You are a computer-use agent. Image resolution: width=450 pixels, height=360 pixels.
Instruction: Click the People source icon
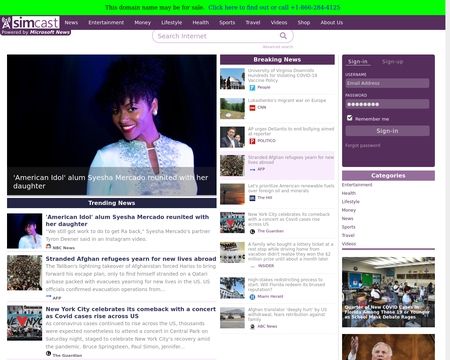pos(252,88)
